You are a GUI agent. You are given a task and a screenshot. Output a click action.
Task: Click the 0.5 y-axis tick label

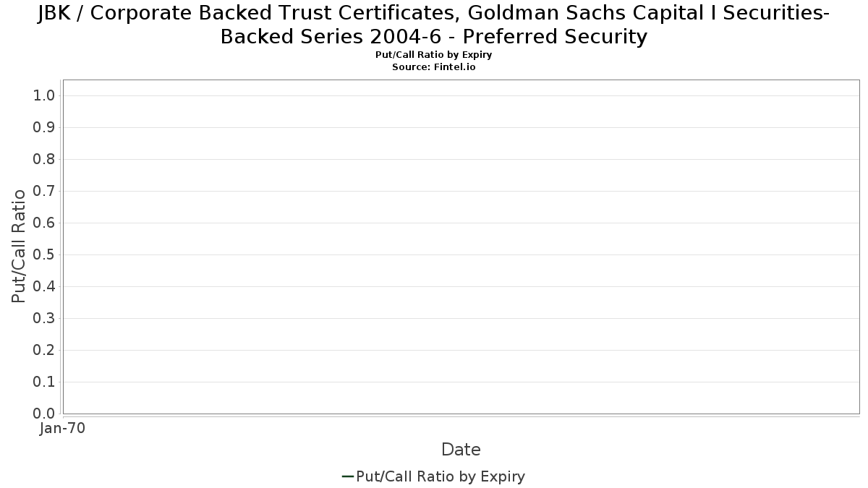click(x=45, y=254)
